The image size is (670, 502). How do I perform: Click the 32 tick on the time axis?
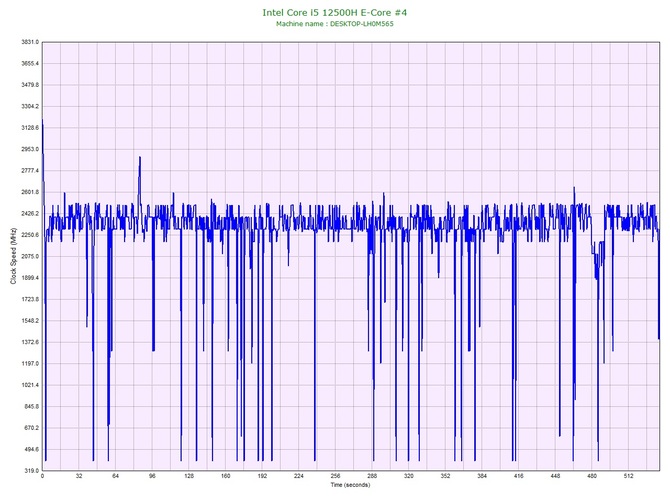click(79, 476)
